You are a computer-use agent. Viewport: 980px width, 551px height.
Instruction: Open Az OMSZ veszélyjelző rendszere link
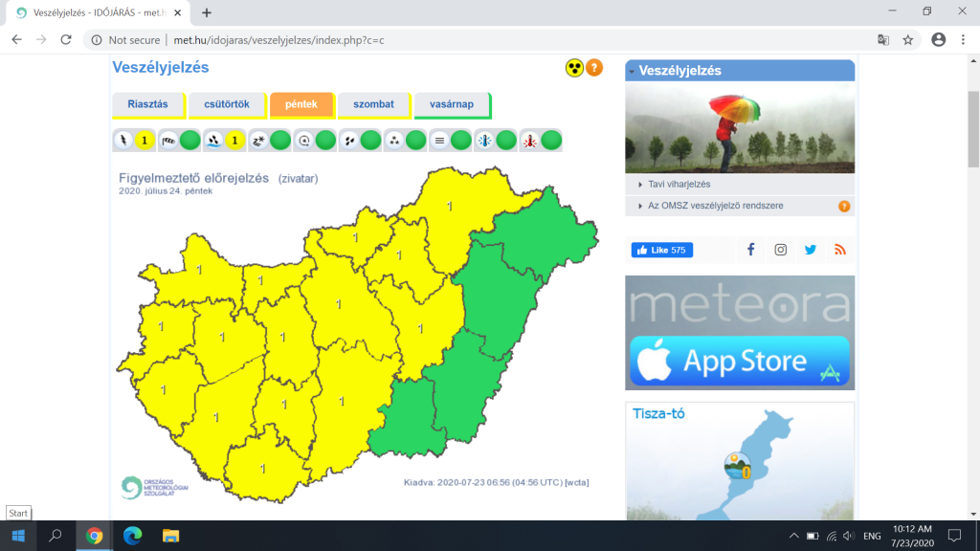[709, 206]
